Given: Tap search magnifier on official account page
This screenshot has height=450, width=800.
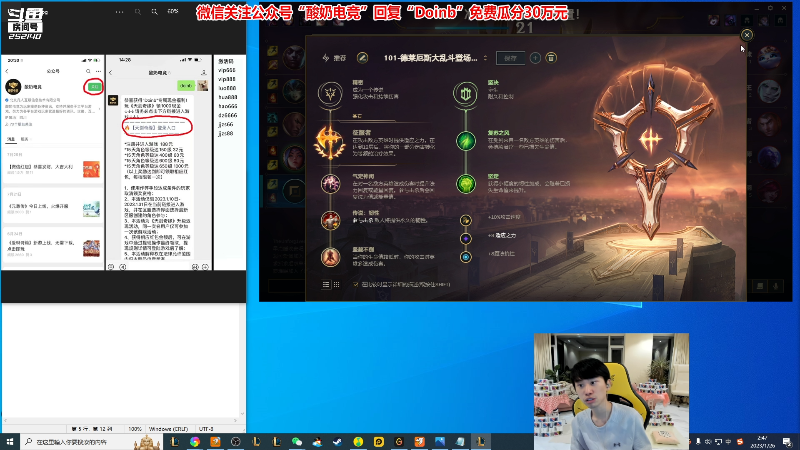Looking at the screenshot, I should (x=88, y=71).
